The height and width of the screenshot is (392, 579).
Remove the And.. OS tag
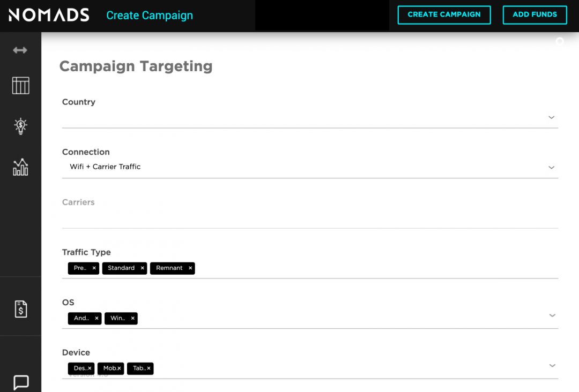[x=96, y=318]
